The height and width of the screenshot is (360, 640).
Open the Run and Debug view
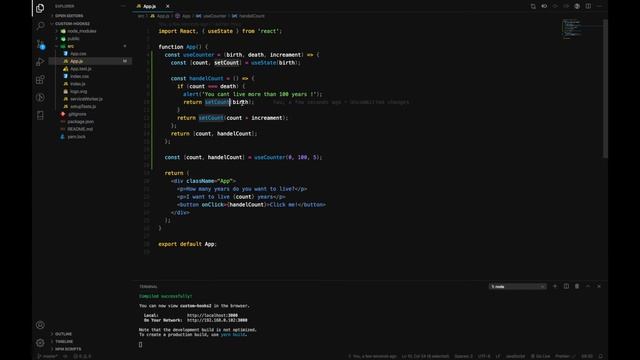coord(40,62)
